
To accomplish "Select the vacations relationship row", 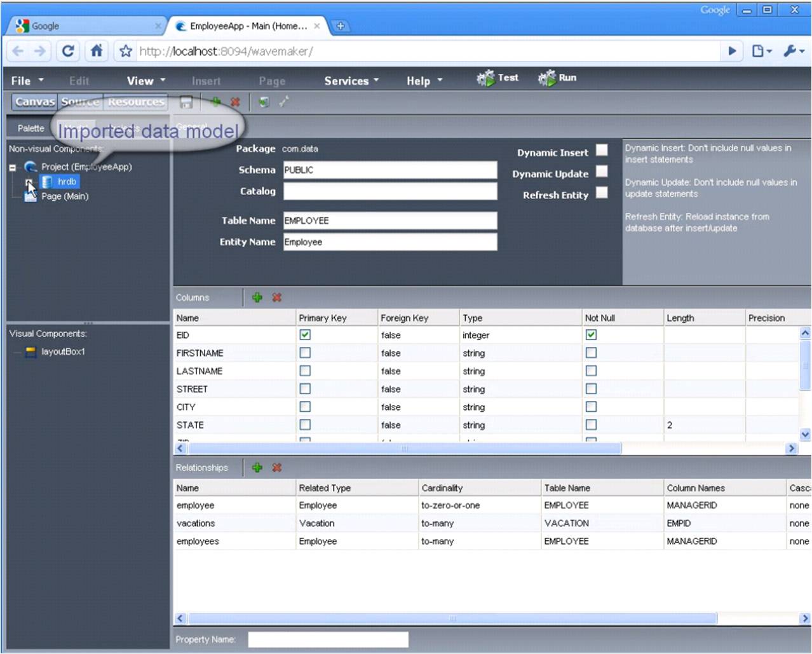I will tap(492, 524).
